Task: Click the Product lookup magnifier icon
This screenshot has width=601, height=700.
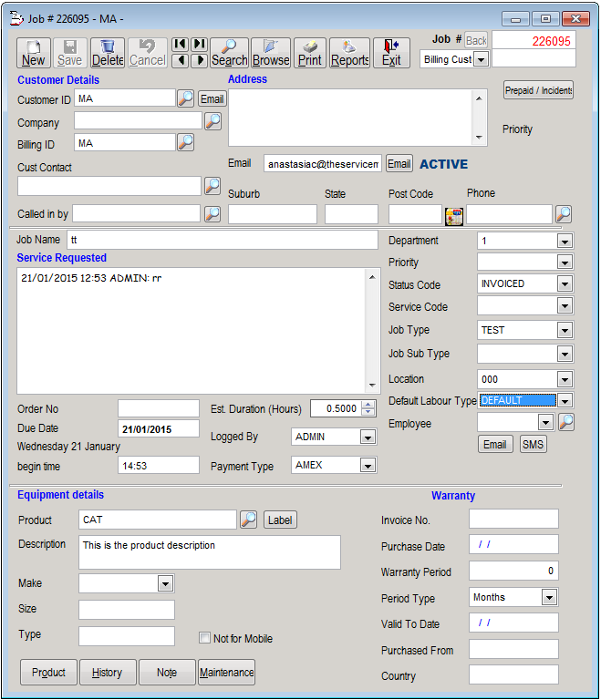Action: (x=248, y=520)
